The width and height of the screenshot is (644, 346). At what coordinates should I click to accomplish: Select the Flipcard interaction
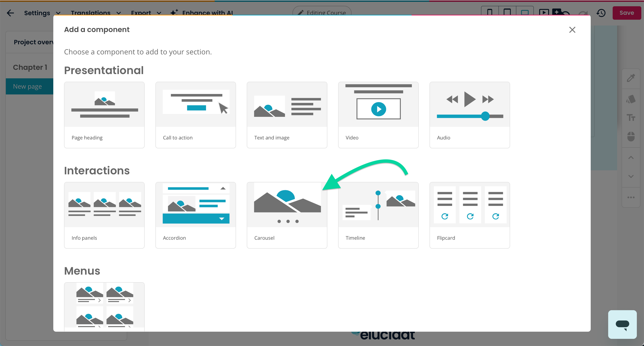[470, 215]
